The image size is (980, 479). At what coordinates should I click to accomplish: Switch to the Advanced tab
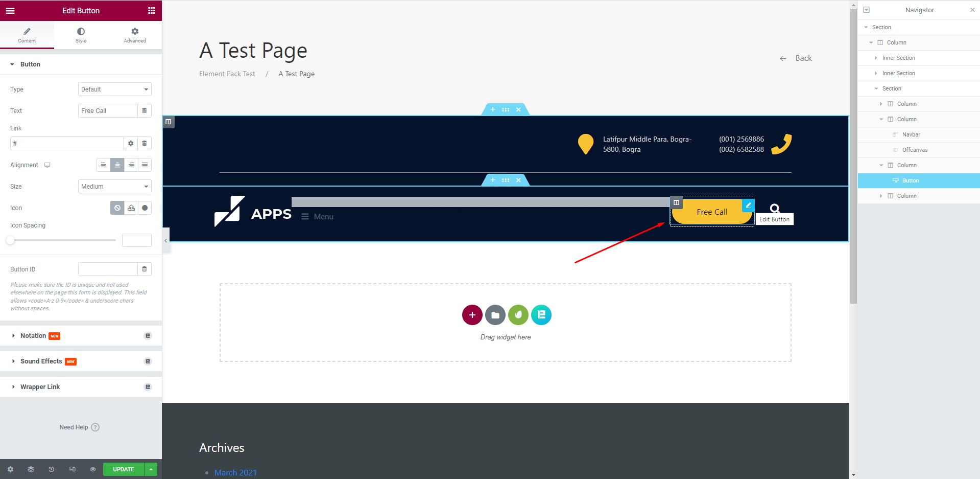coord(135,35)
